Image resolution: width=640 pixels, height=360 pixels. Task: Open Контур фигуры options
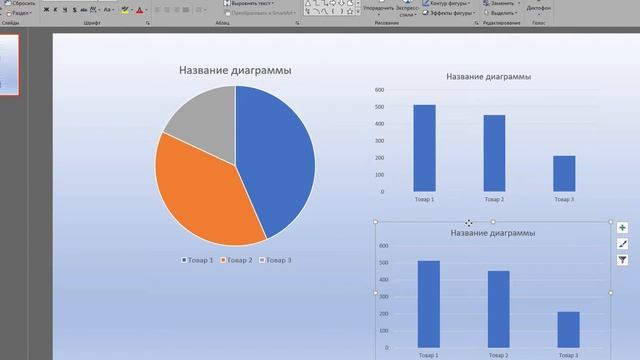(446, 3)
